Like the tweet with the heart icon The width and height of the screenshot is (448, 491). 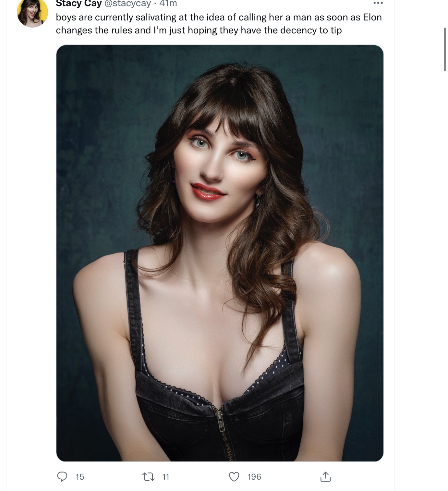[x=234, y=476]
